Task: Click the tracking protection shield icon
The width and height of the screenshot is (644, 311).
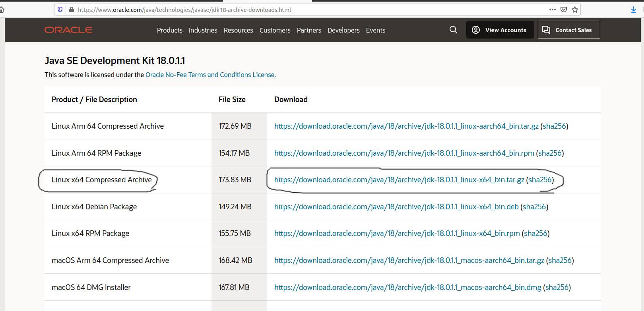Action: [60, 10]
